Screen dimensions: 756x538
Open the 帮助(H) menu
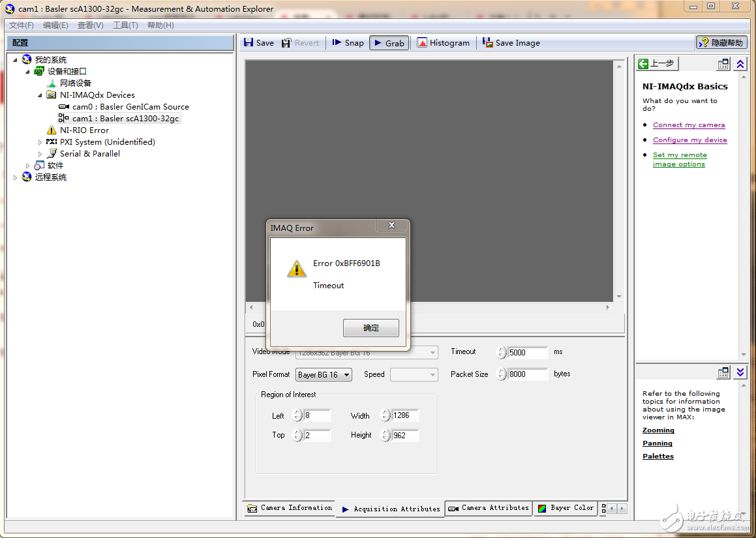[x=160, y=25]
